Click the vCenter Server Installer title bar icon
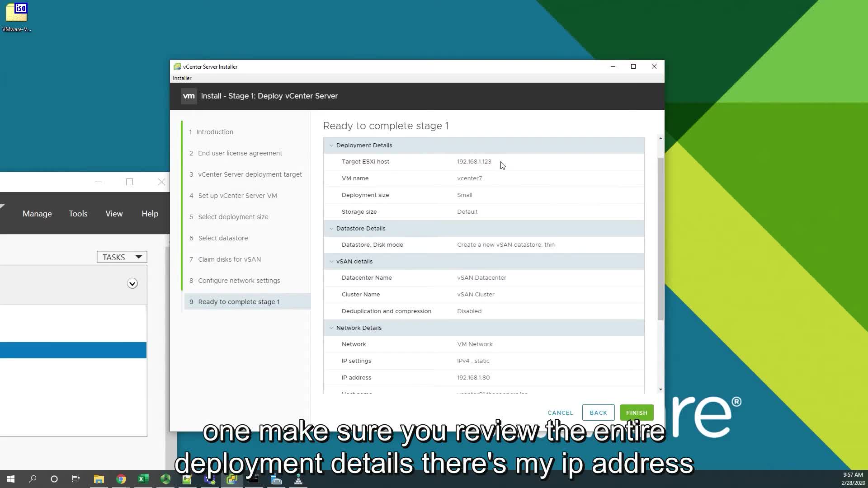This screenshot has height=488, width=868. (177, 66)
